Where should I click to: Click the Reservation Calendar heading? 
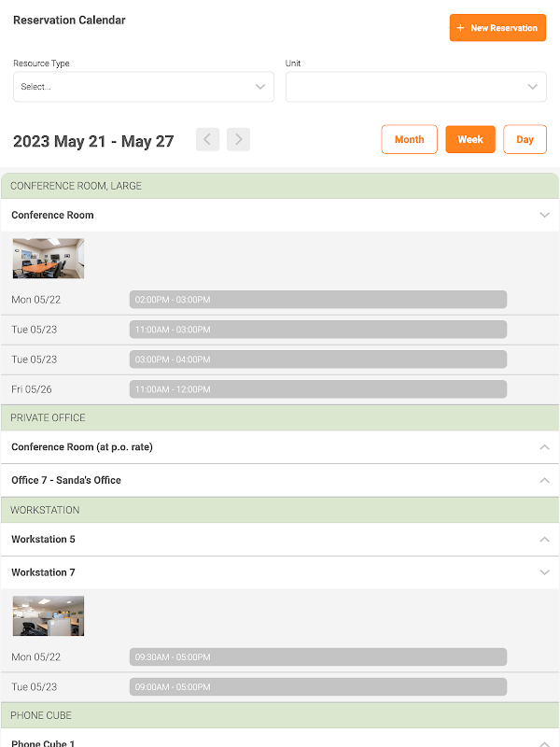tap(69, 20)
